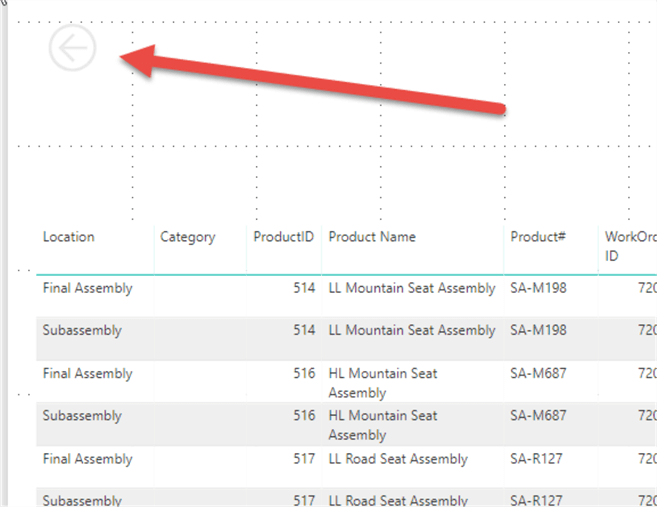Click SA-M687 in Final Assembly row

(538, 373)
